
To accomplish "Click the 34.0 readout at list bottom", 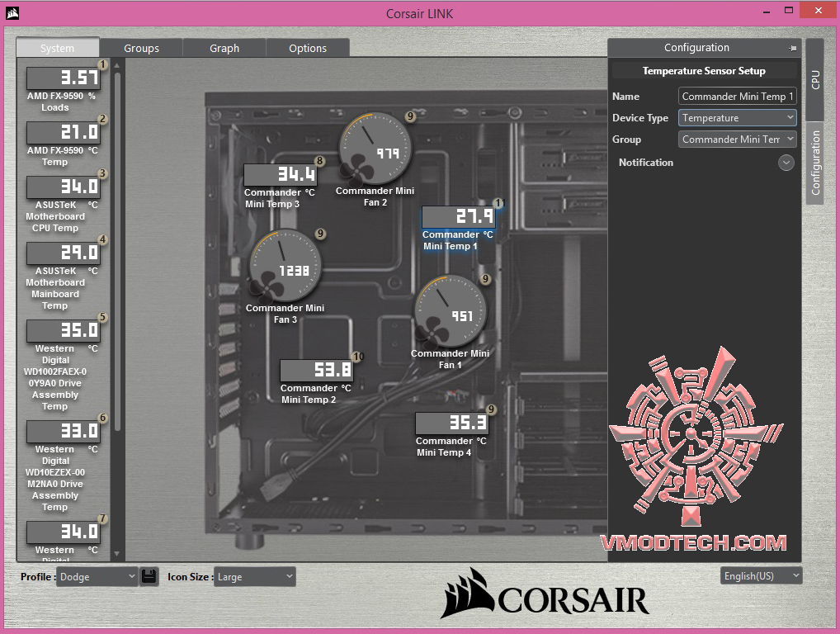I will pyautogui.click(x=64, y=532).
